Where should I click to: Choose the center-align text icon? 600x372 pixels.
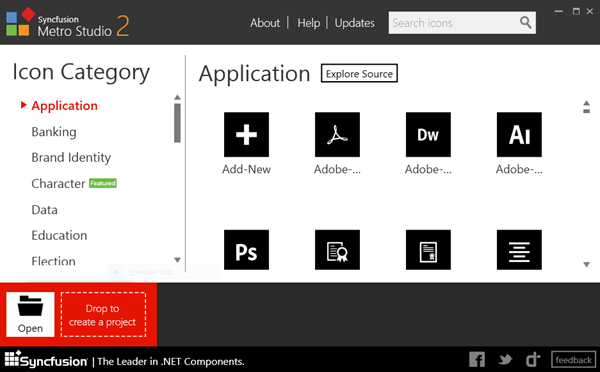point(519,250)
